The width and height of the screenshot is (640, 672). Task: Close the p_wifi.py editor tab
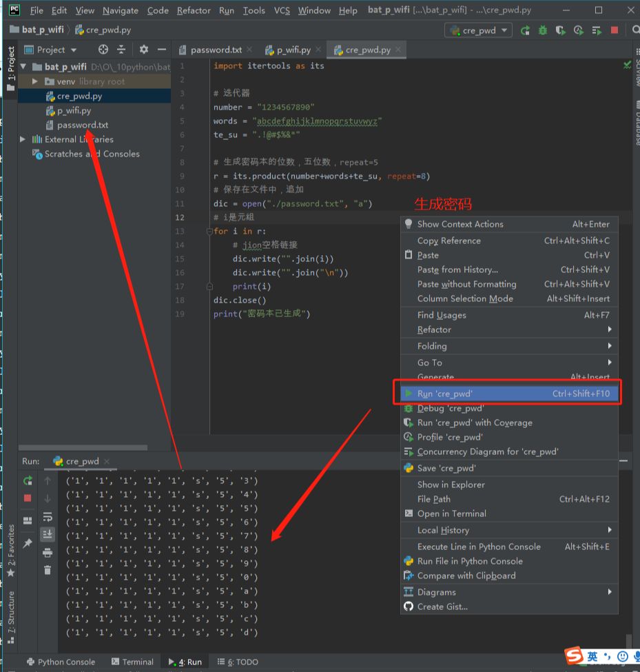pos(318,50)
